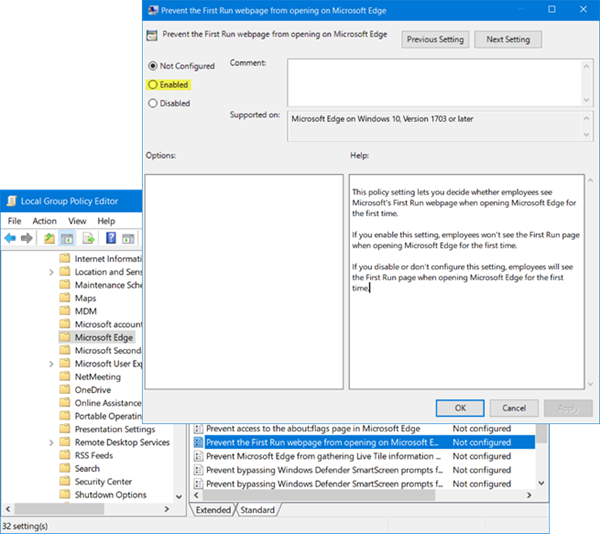The height and width of the screenshot is (534, 600).
Task: Click the Export List toolbar icon
Action: (x=88, y=239)
